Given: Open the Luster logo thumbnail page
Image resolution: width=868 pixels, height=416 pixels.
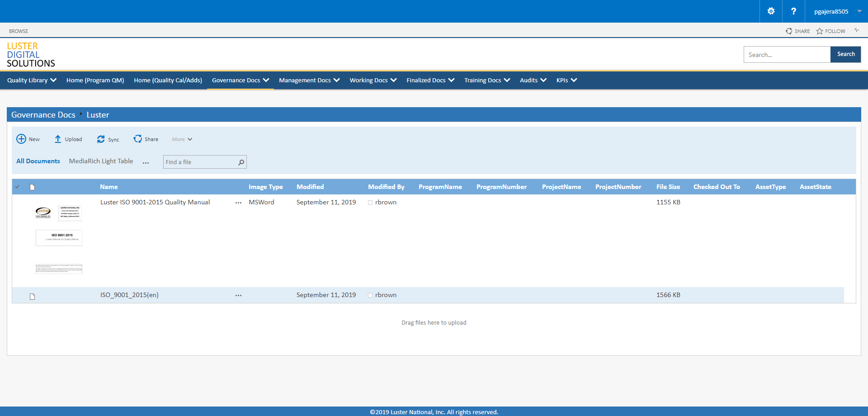Looking at the screenshot, I should (43, 213).
